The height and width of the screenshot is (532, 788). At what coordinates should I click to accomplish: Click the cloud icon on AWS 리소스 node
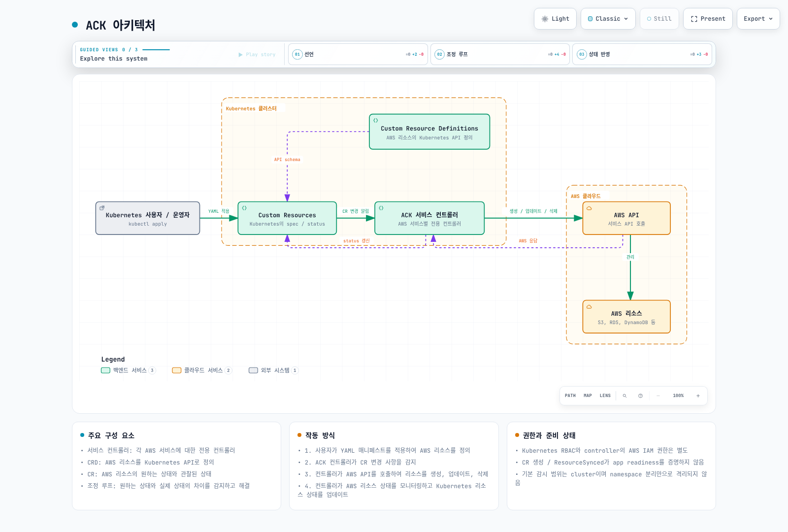589,306
